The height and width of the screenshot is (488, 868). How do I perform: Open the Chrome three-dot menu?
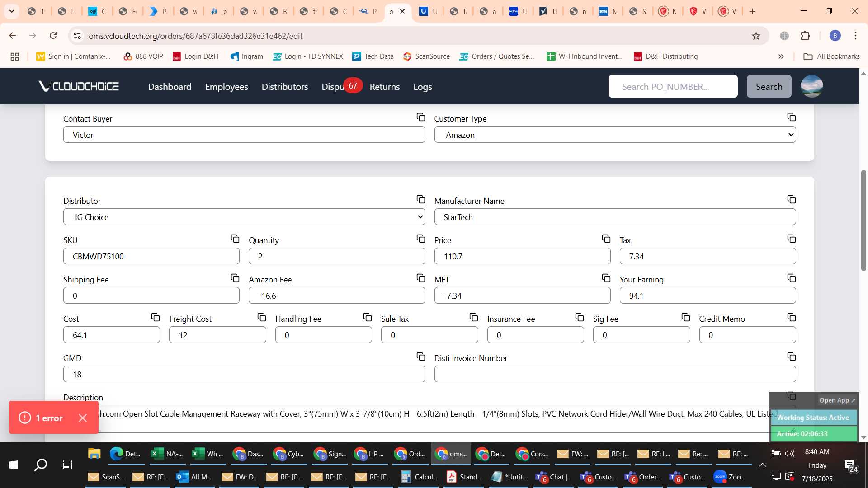click(x=855, y=36)
